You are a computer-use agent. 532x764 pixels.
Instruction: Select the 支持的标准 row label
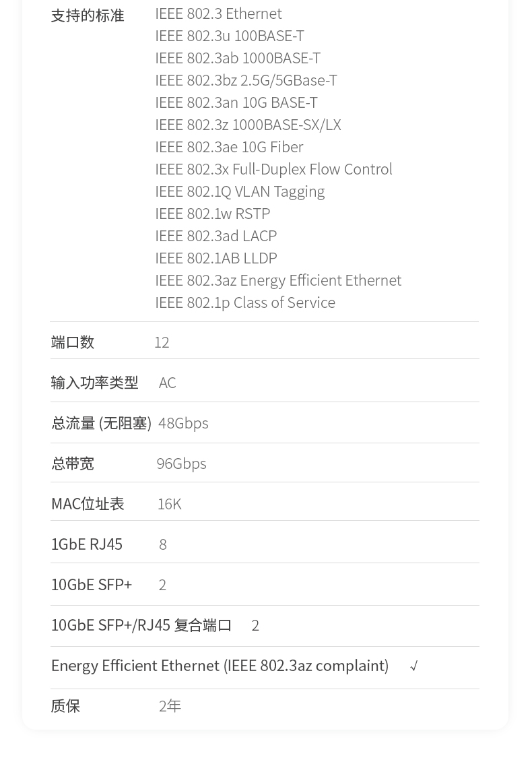(88, 15)
